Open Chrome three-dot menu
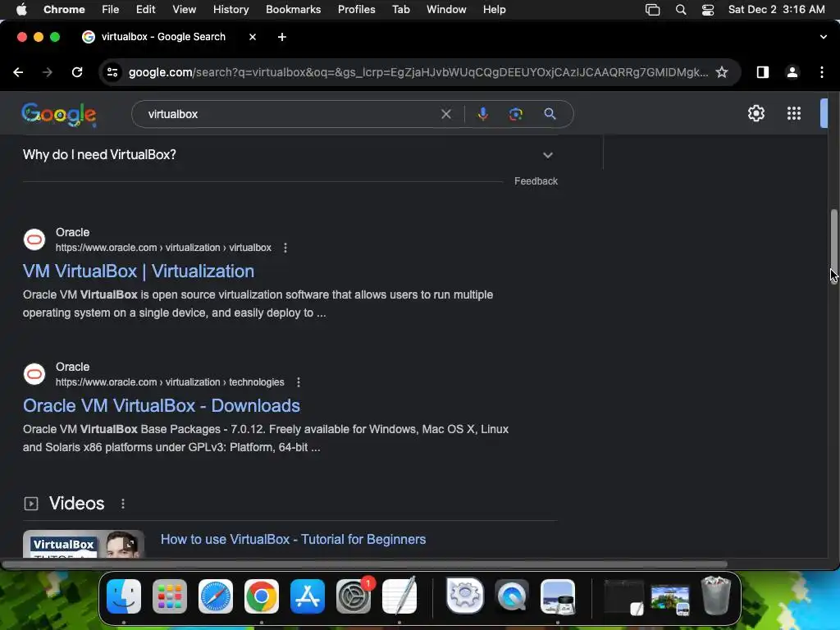This screenshot has width=840, height=630. [x=822, y=72]
